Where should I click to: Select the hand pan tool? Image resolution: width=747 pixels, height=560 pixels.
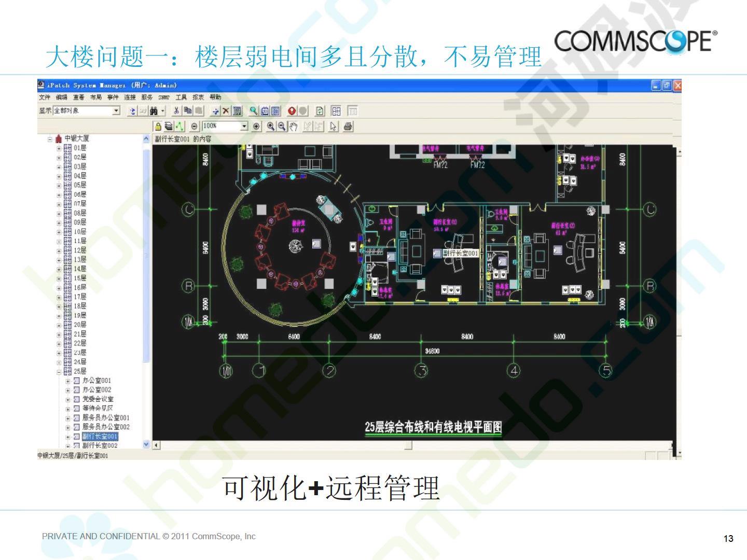click(294, 126)
